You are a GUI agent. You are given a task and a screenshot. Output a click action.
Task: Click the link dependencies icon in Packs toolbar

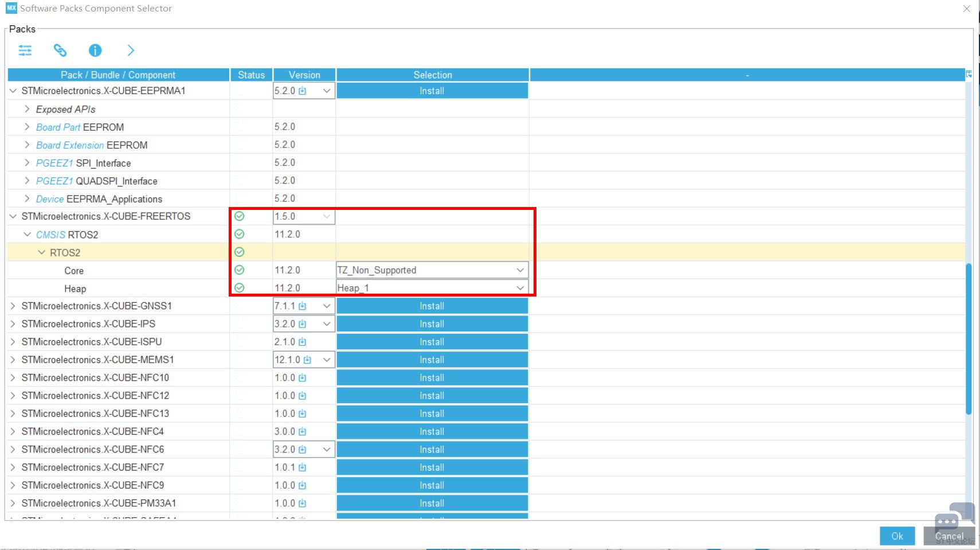click(60, 50)
